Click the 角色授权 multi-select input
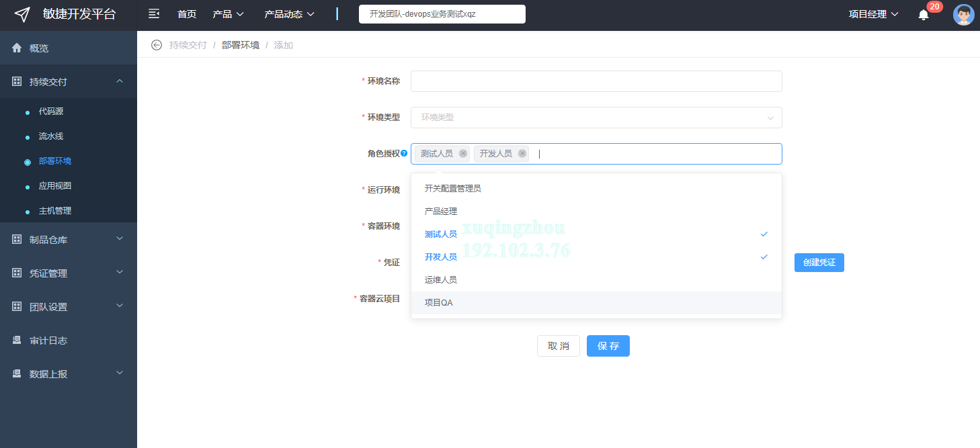Screen dimensions: 980x448 point(596,154)
